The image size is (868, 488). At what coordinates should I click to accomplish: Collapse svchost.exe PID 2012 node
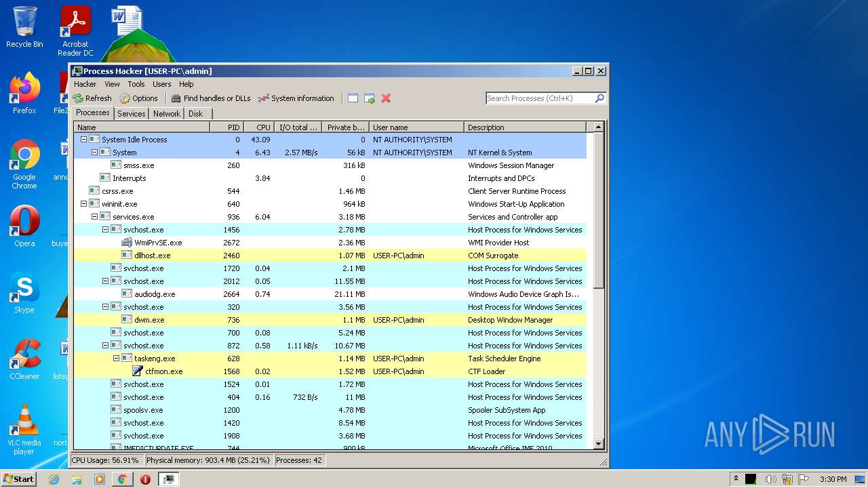click(x=105, y=281)
